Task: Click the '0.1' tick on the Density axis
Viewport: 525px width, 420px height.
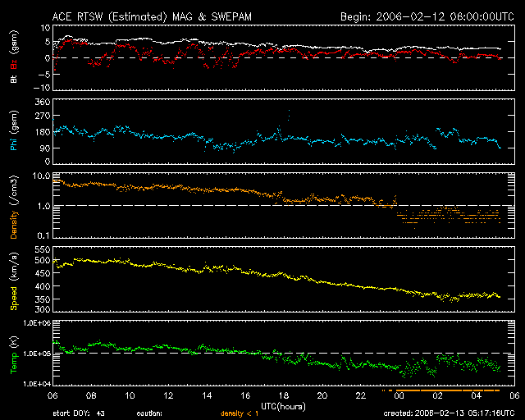Action: click(43, 235)
